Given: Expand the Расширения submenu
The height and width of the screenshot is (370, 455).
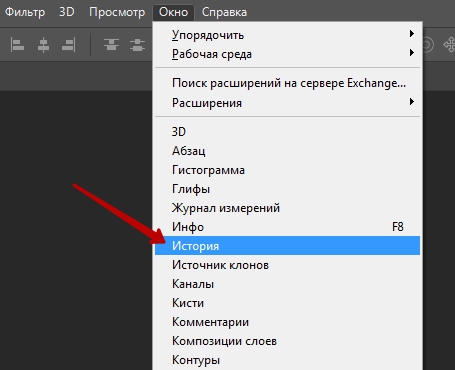Looking at the screenshot, I should [287, 102].
